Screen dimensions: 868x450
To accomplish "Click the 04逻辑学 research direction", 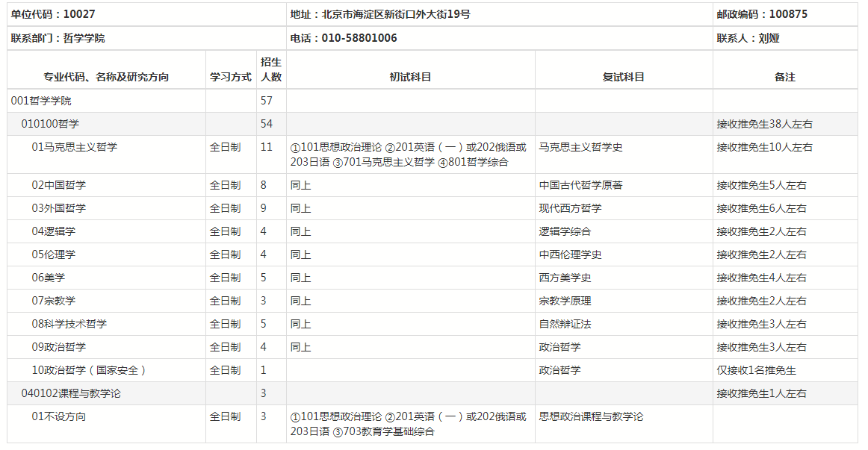I will pos(53,231).
